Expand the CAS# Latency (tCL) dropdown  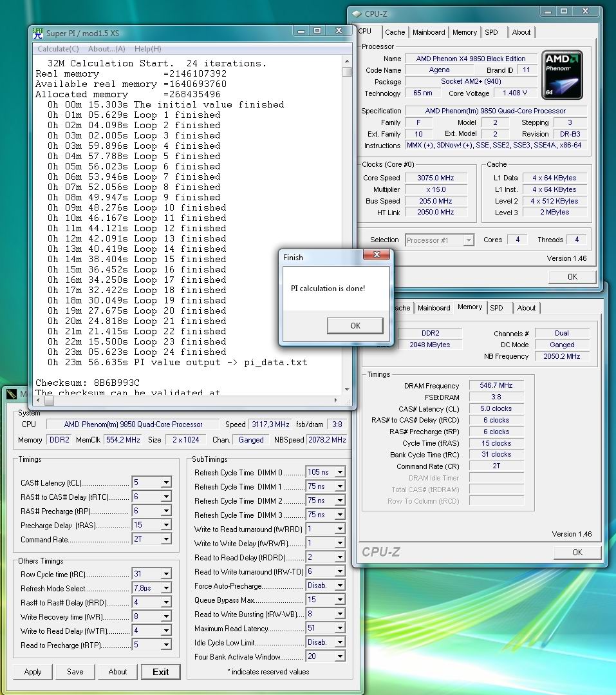pyautogui.click(x=166, y=482)
